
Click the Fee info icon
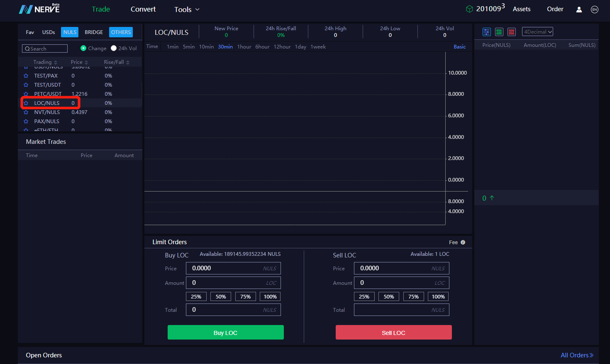[x=463, y=243]
